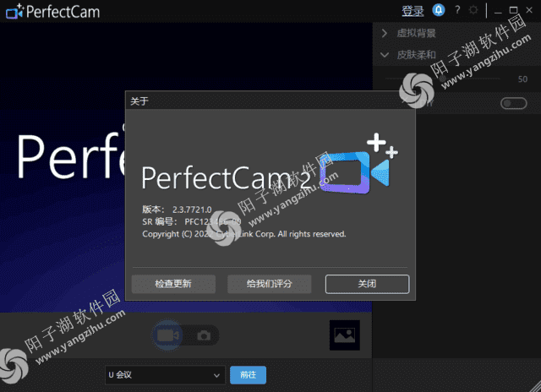
Task: Open the U 会议 dropdown
Action: (x=165, y=375)
